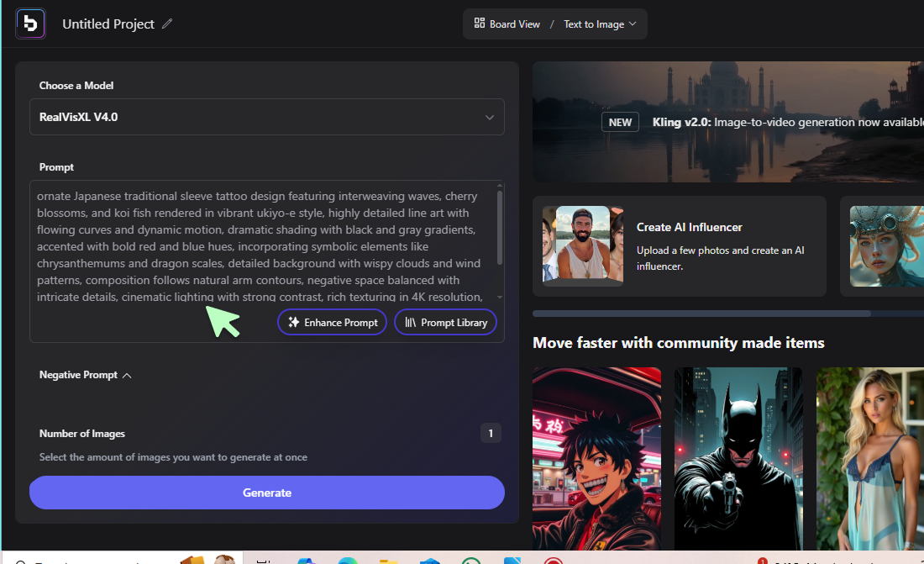Image resolution: width=924 pixels, height=564 pixels.
Task: Edit project name with pencil icon
Action: 167,24
